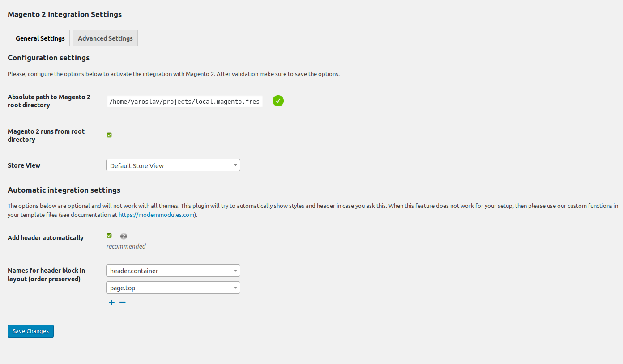Click the 'Magento 2 Integration Settings' page title
Screen dimensions: 623x364
(x=65, y=14)
